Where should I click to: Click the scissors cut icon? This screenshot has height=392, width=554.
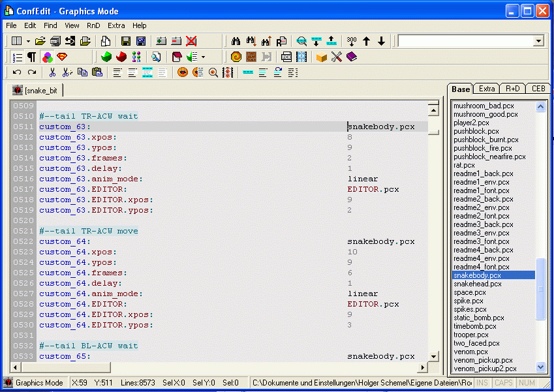pyautogui.click(x=52, y=72)
